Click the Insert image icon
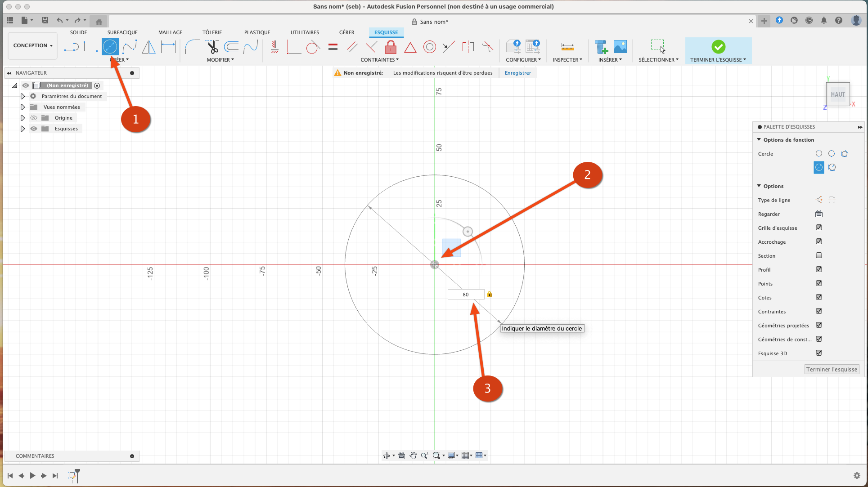The width and height of the screenshot is (868, 487). 620,47
